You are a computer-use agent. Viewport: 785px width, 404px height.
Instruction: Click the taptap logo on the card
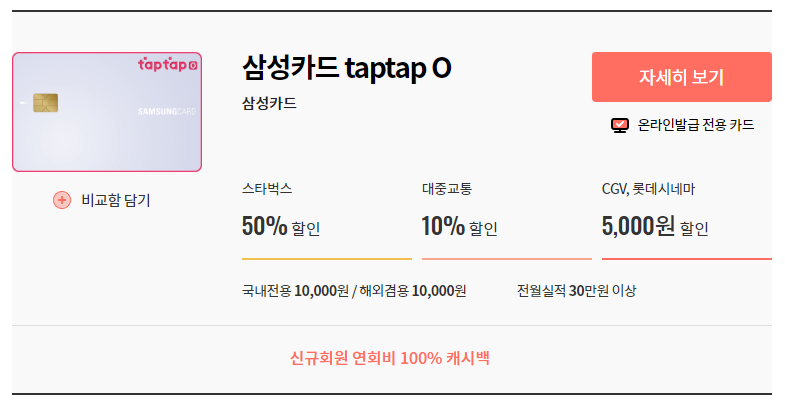[x=168, y=65]
